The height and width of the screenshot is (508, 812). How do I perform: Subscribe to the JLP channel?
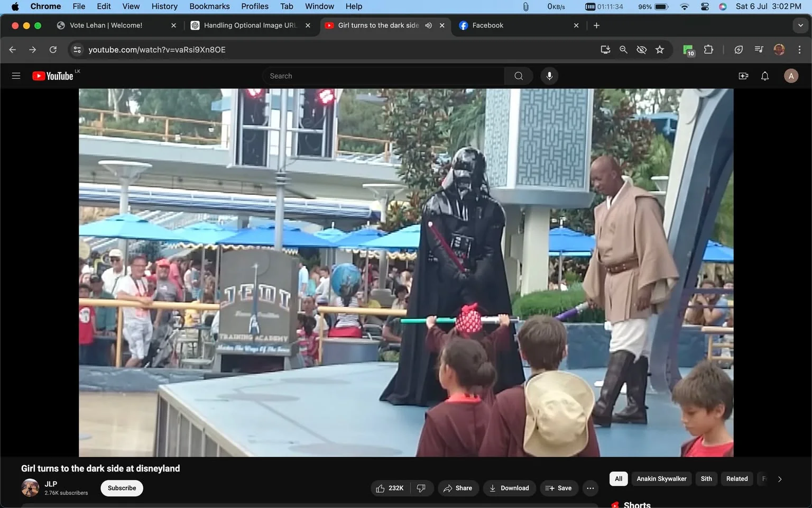click(122, 488)
